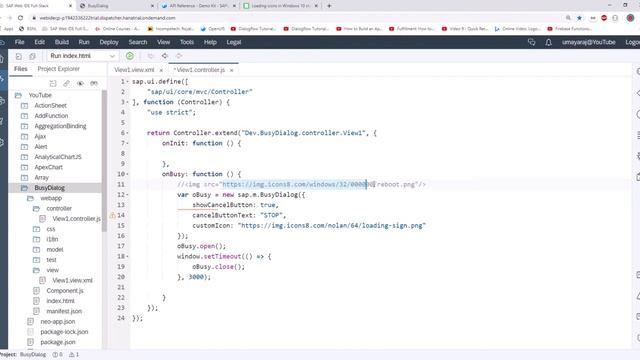Select package-lock.json in the file tree

coord(64,332)
